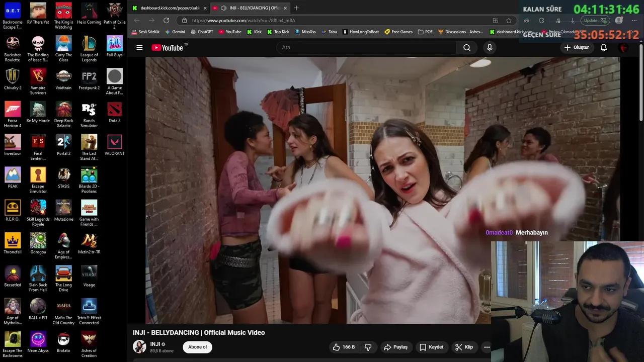Create a clip with Klip button

click(x=464, y=347)
